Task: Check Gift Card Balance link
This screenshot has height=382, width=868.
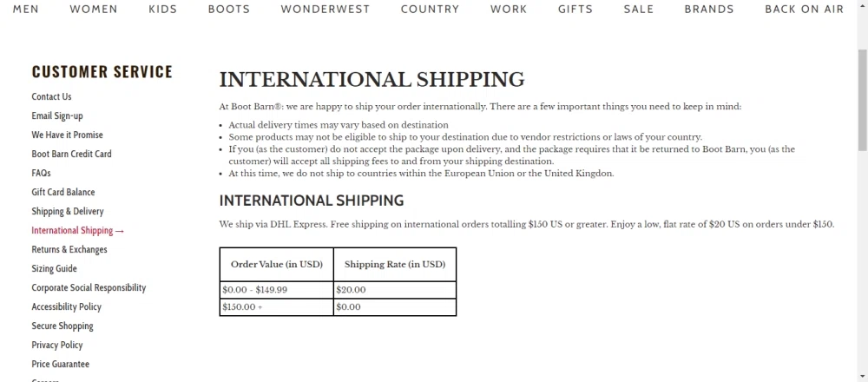Action: (63, 192)
